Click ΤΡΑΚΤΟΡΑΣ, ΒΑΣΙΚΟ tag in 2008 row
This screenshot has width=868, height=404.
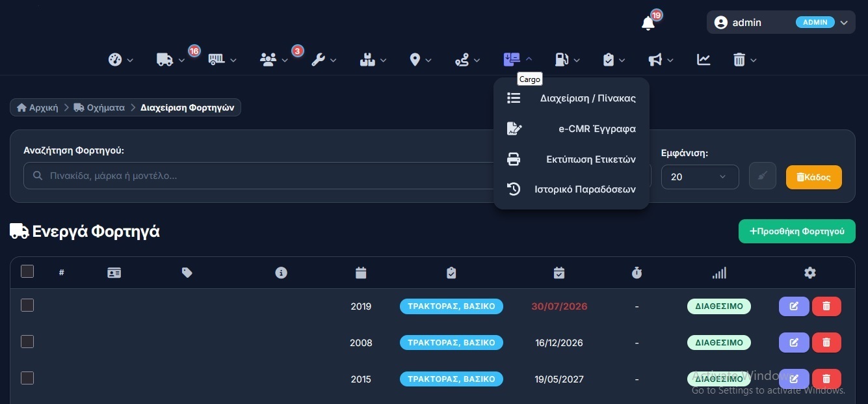451,343
